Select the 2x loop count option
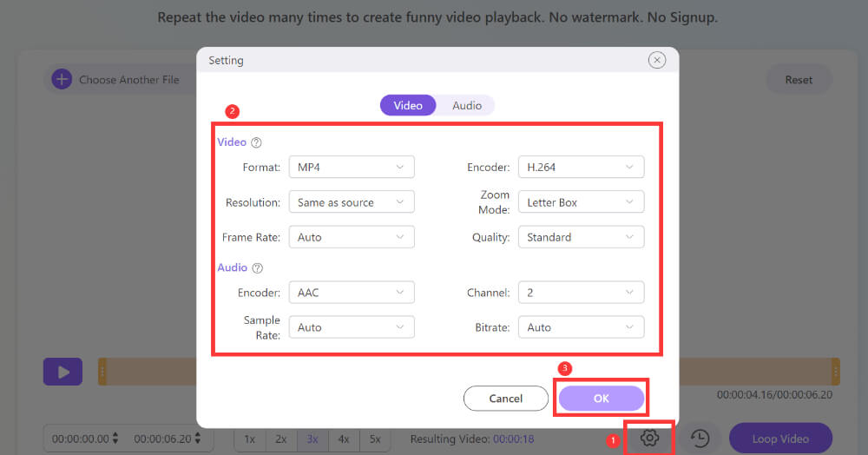868x455 pixels. [281, 439]
